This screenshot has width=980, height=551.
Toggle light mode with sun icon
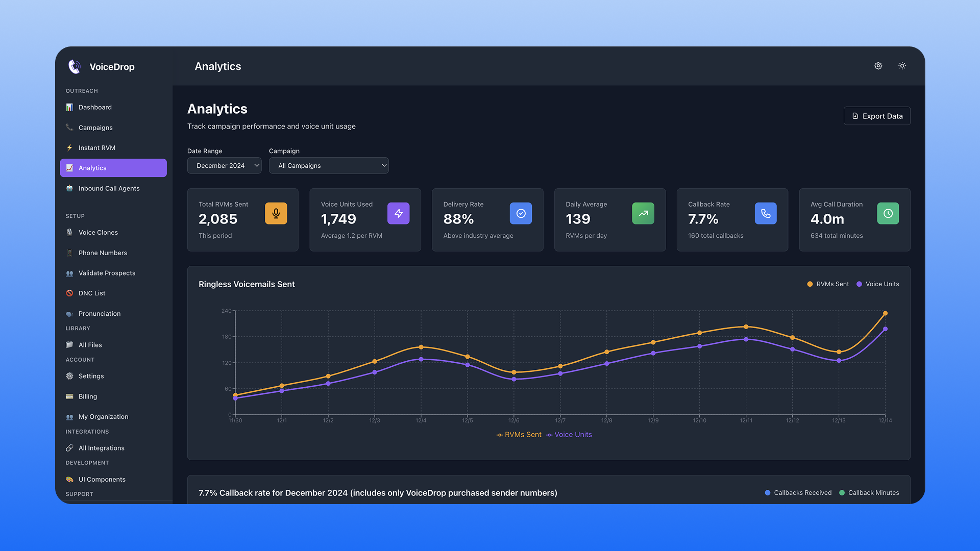click(x=902, y=66)
